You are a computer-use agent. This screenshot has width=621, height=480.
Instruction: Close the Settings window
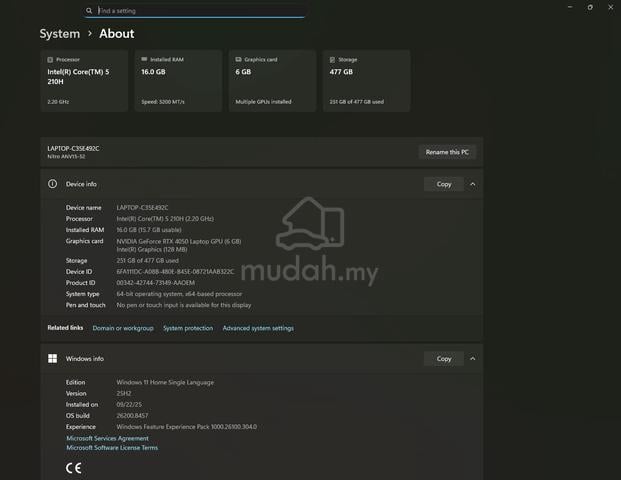coord(611,7)
